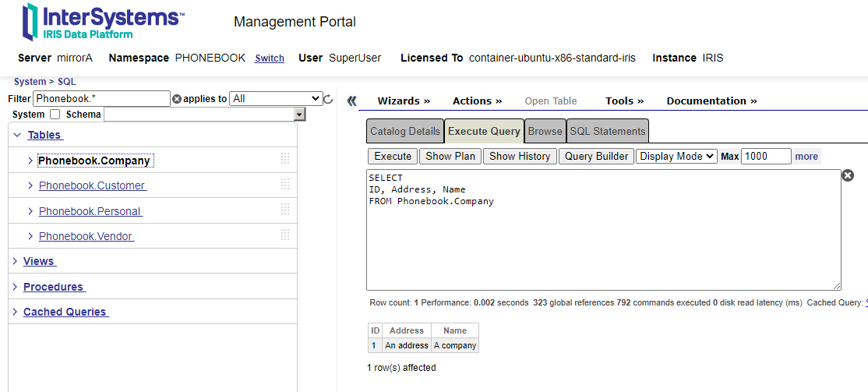Select the Phonebook.Personal table
Screen dimensions: 868x392
tap(91, 211)
